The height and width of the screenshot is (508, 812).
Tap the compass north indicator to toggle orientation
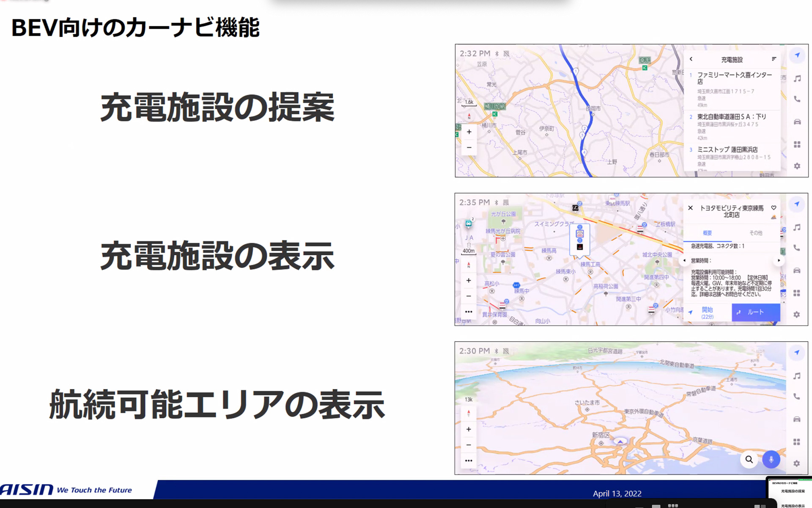pyautogui.click(x=469, y=265)
